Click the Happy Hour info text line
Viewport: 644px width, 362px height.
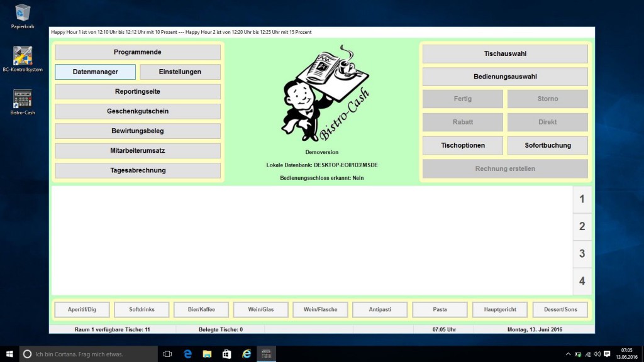pos(181,32)
